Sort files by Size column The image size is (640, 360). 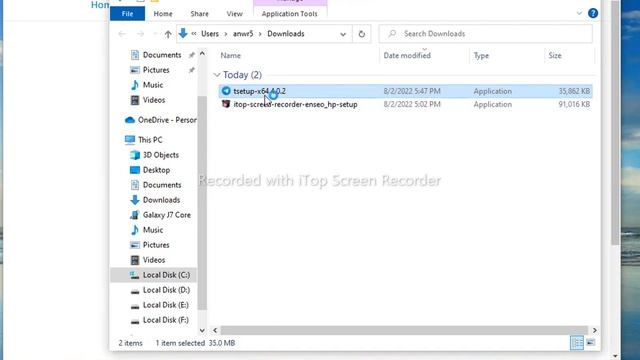[x=555, y=56]
